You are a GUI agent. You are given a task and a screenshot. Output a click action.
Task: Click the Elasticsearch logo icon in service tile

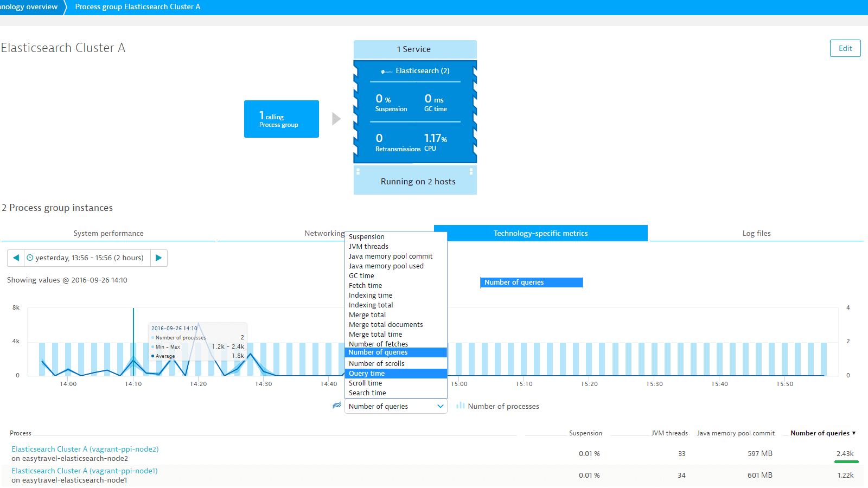tap(386, 72)
